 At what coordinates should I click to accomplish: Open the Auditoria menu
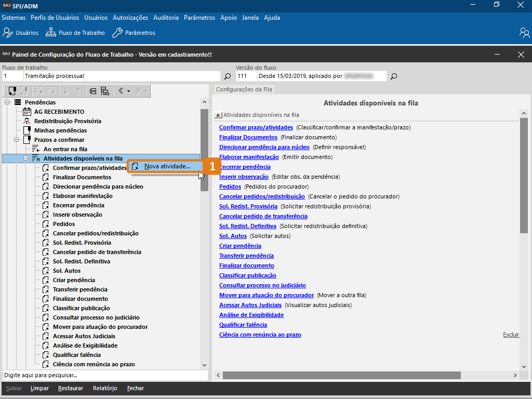pos(166,18)
